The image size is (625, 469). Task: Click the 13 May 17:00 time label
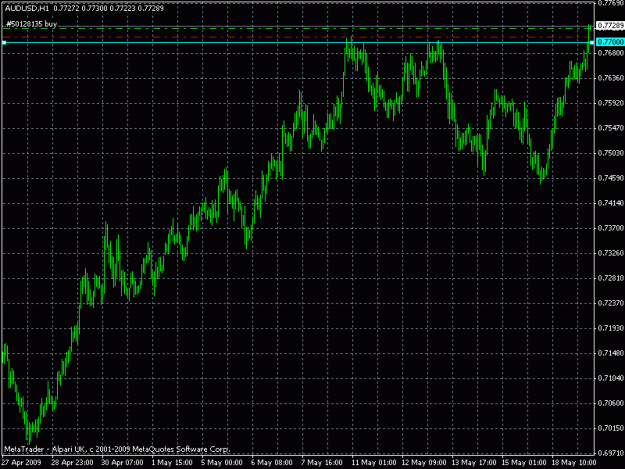474,463
